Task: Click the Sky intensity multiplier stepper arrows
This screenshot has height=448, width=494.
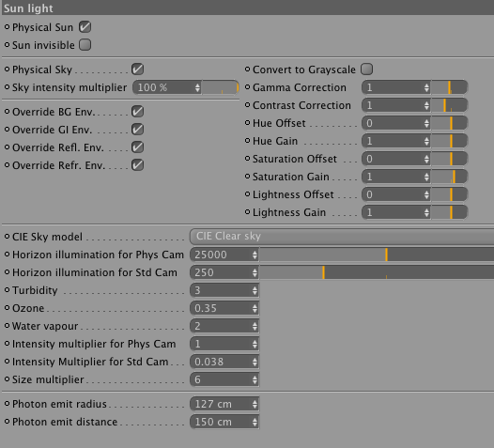Action: pyautogui.click(x=197, y=87)
